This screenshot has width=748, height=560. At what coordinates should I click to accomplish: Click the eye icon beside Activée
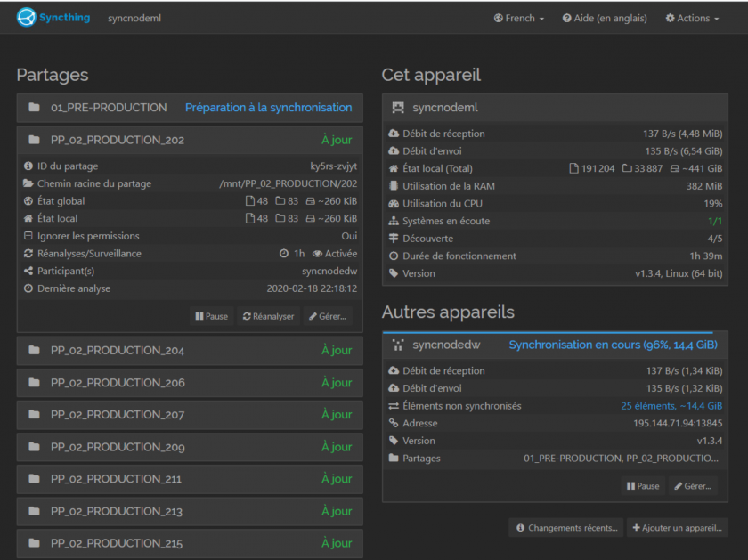(x=317, y=253)
